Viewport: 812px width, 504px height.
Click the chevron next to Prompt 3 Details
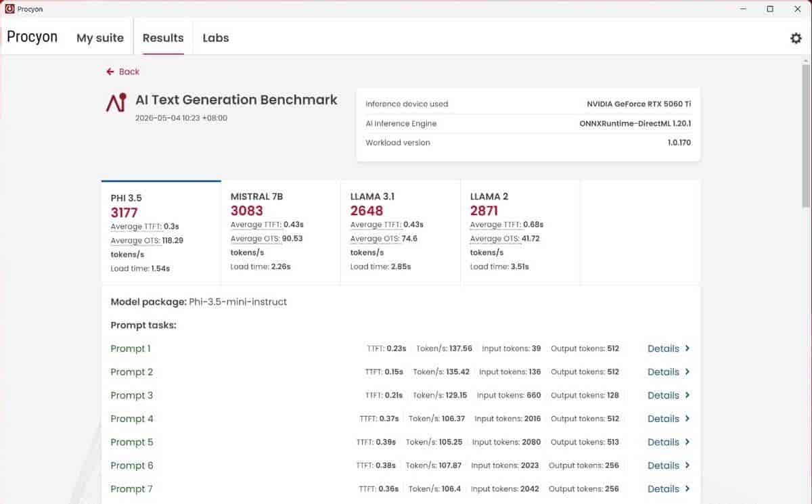687,395
